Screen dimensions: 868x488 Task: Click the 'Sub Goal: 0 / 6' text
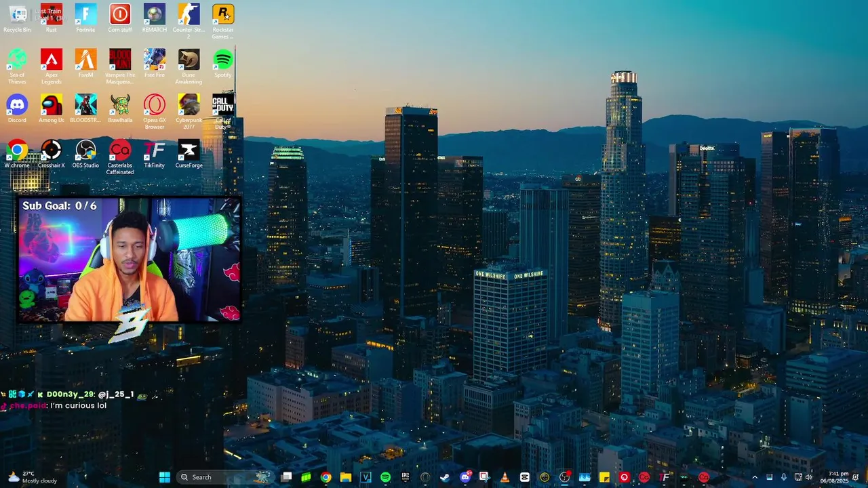60,205
